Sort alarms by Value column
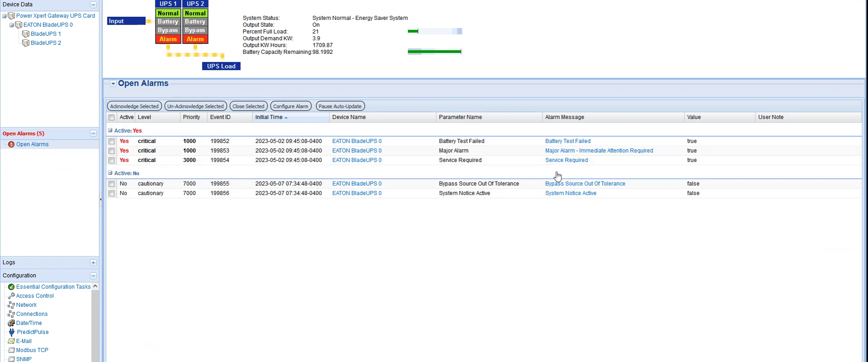The height and width of the screenshot is (362, 868). pyautogui.click(x=720, y=117)
